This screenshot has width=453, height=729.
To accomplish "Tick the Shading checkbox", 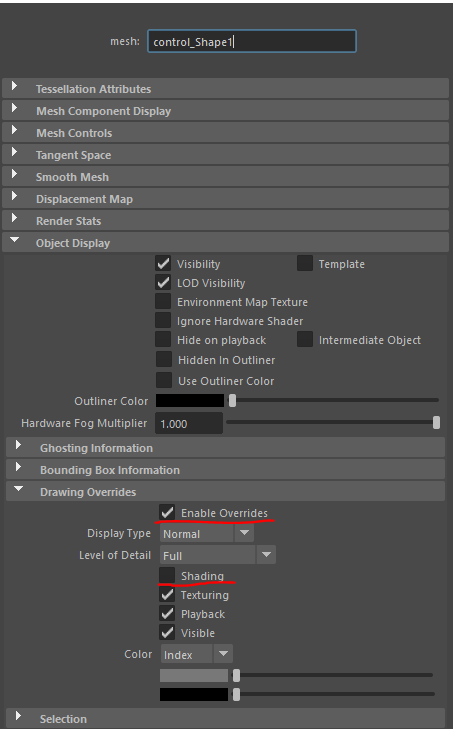I will tap(167, 575).
